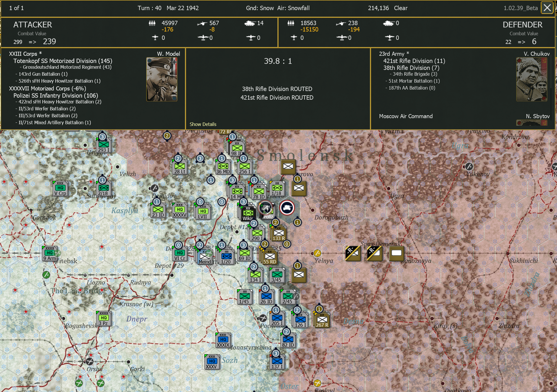This screenshot has width=557, height=392.
Task: Click Moscow Air Command label
Action: tap(406, 116)
